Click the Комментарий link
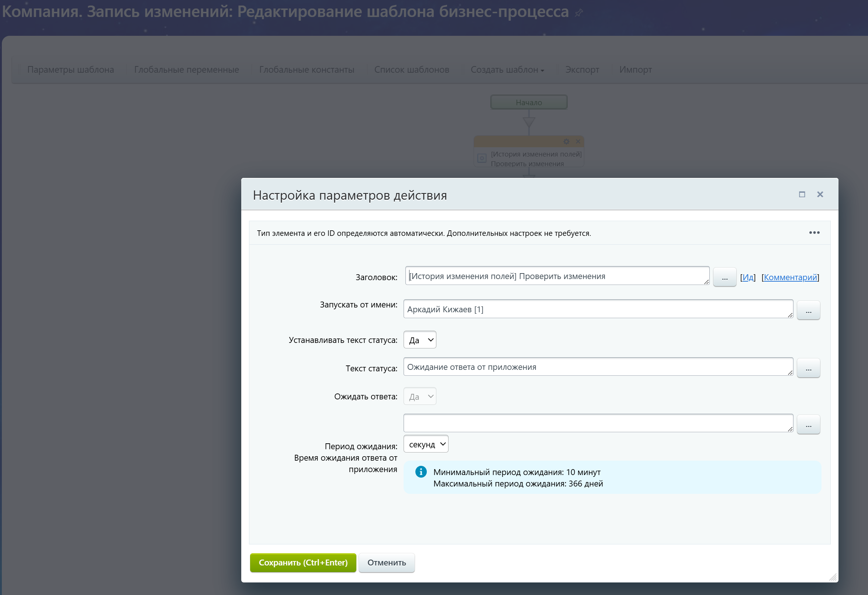This screenshot has width=868, height=595. point(790,277)
